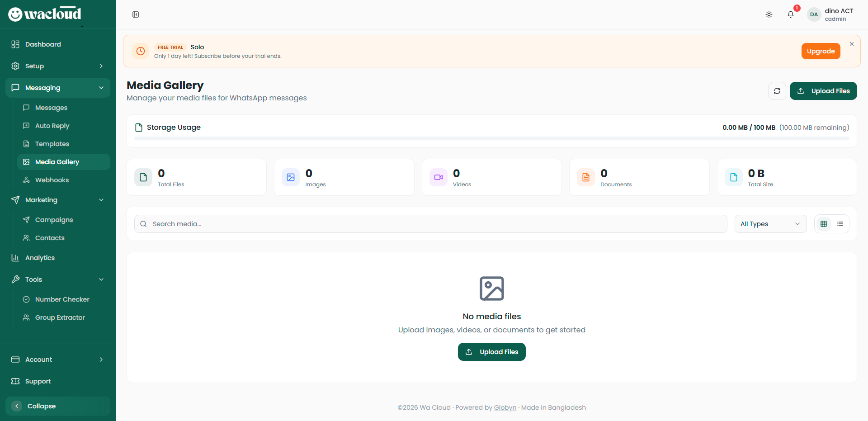Click the Storage Usage progress bar
Image resolution: width=868 pixels, height=421 pixels.
tap(491, 138)
